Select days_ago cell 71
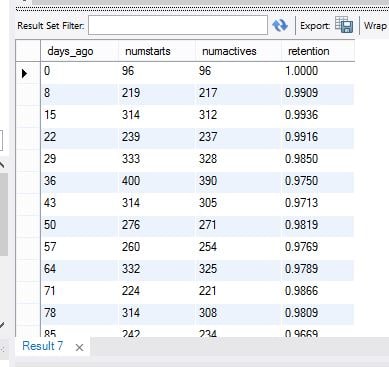The height and width of the screenshot is (367, 389). pos(79,291)
